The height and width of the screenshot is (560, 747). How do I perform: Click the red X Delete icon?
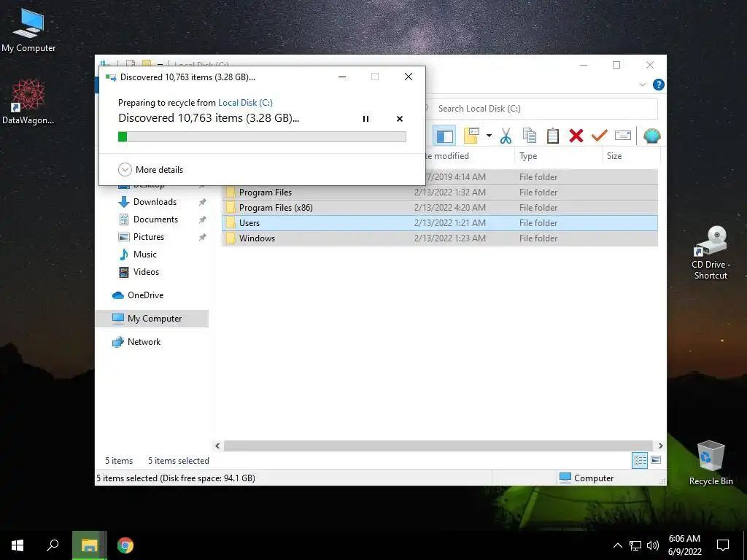[x=576, y=136]
